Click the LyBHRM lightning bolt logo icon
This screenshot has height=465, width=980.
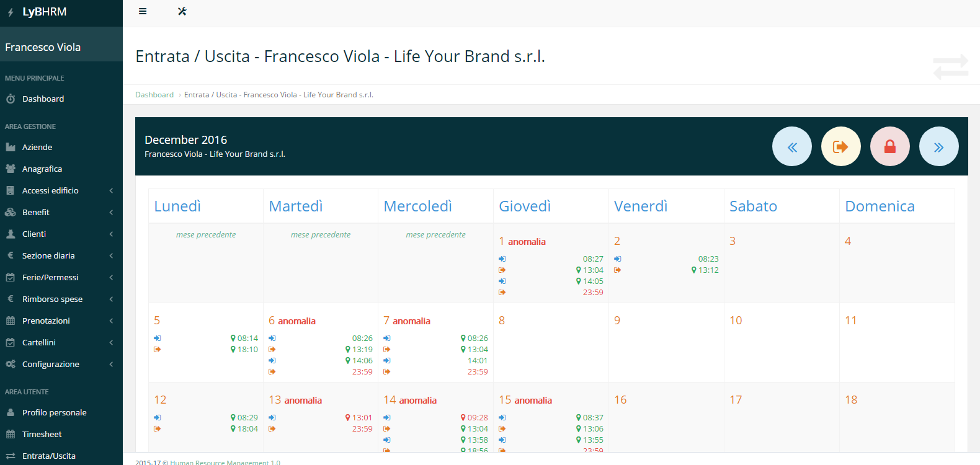click(x=11, y=12)
